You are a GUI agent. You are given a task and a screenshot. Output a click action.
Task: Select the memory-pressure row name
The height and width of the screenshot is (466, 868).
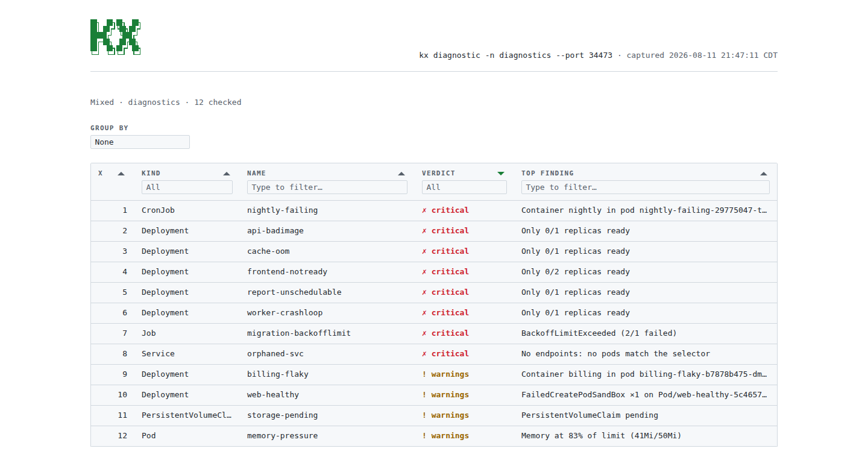point(282,436)
